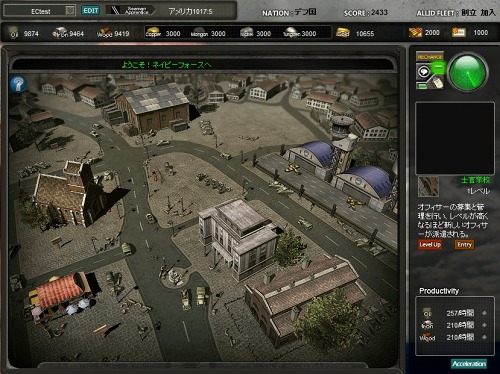Expand Wood productivity with plus arrow
This screenshot has height=374, width=500.
tap(484, 337)
